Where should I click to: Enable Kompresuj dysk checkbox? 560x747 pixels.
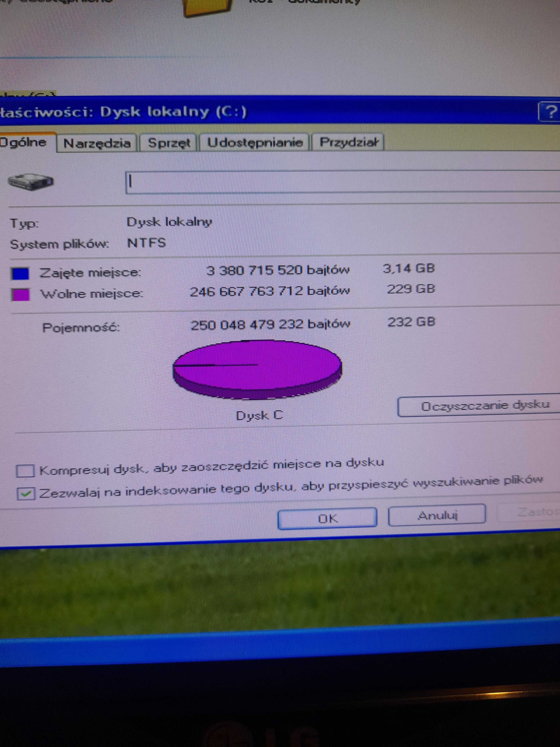(x=25, y=471)
